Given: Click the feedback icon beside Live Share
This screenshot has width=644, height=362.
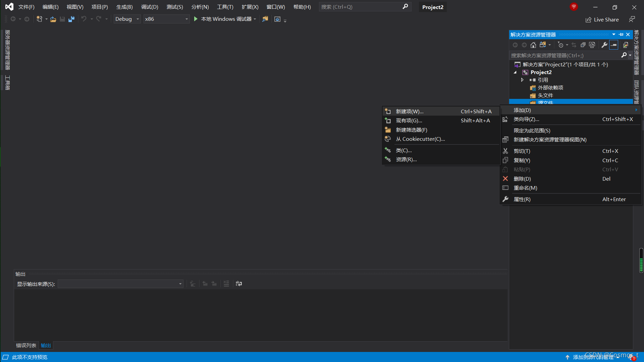Looking at the screenshot, I should point(632,19).
